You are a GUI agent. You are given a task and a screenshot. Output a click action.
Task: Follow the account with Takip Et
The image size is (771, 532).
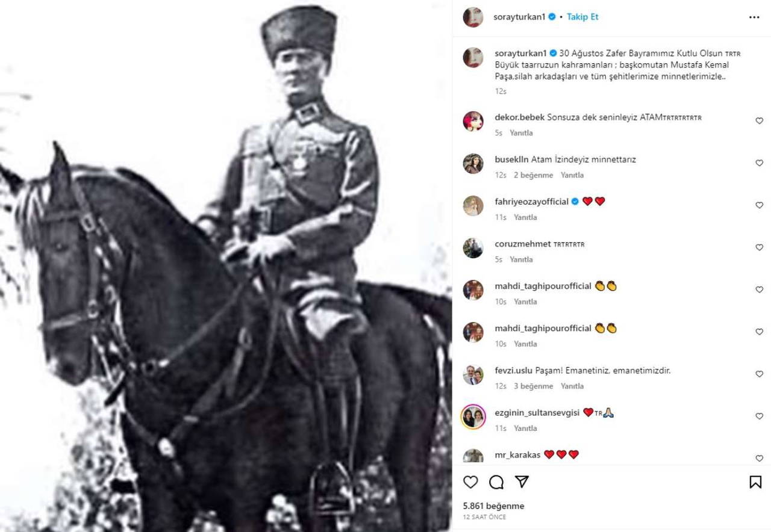582,17
